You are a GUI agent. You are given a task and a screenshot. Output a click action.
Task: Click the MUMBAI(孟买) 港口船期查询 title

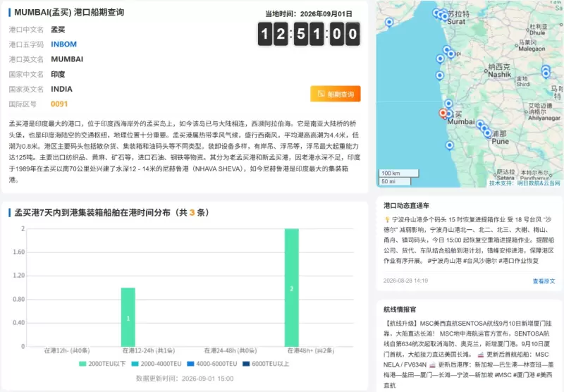69,12
